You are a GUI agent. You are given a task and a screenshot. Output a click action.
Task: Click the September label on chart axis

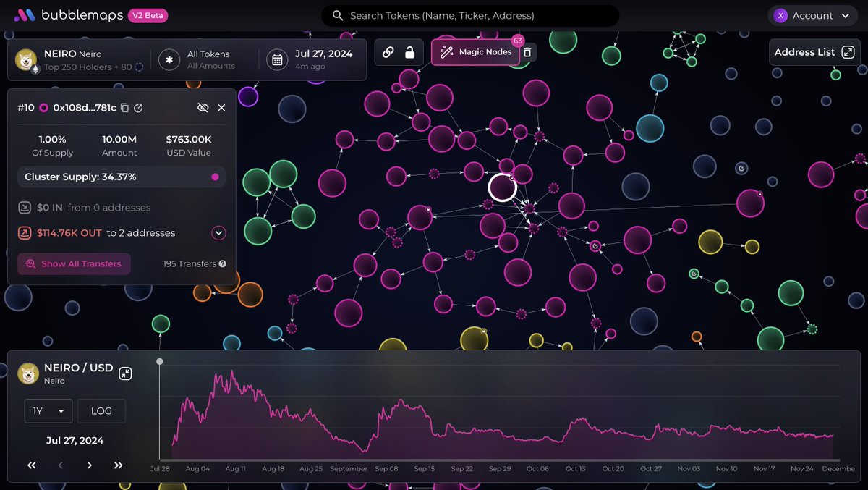tap(349, 469)
